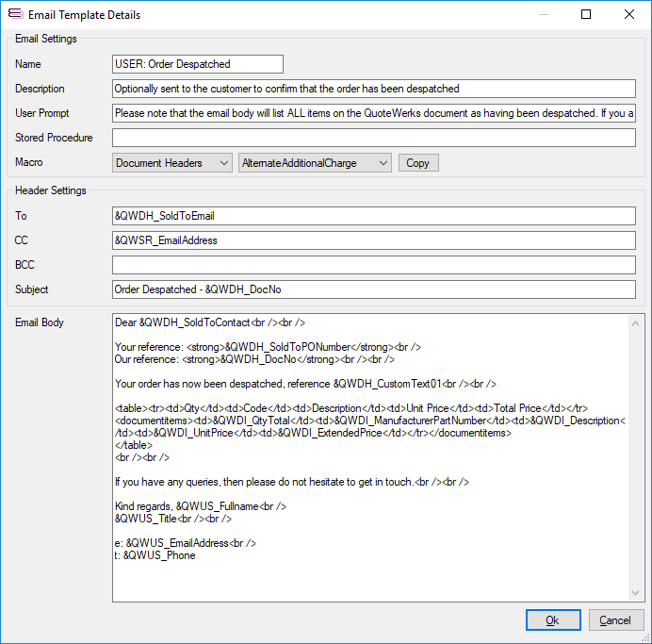Click the Email Body scrollbar down arrow
Viewport: 652px width, 644px height.
[x=636, y=592]
